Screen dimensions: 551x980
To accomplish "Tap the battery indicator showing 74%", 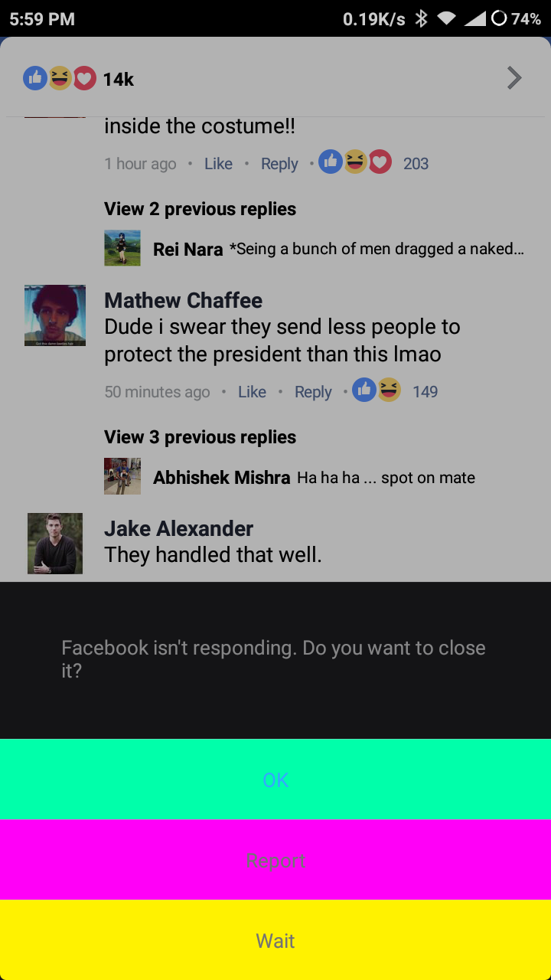I will tap(517, 18).
